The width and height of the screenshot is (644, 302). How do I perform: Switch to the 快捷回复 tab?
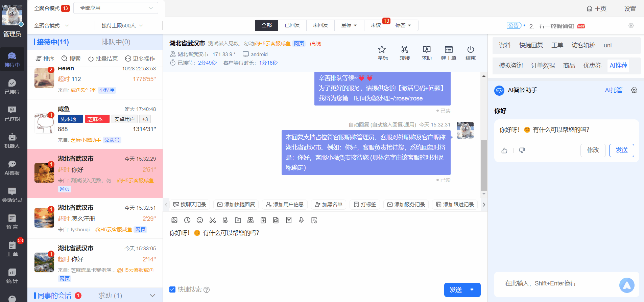(531, 45)
